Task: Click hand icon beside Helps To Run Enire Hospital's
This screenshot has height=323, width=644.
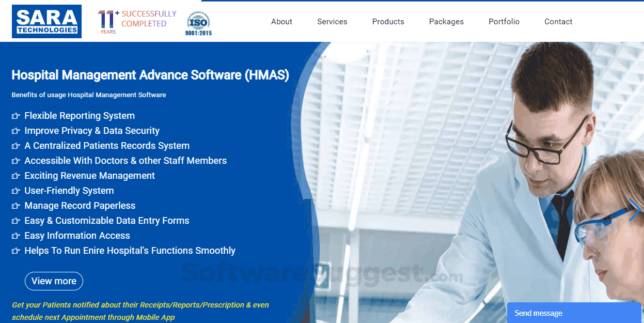Action: click(16, 251)
